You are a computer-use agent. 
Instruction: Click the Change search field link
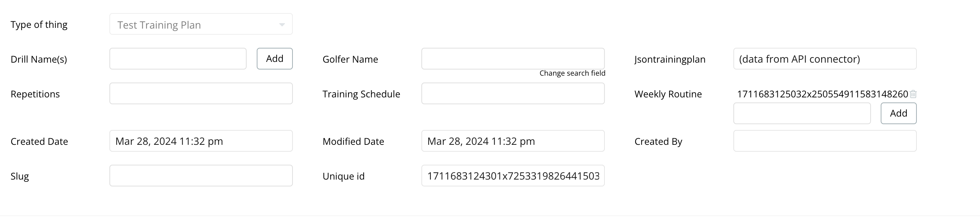pyautogui.click(x=572, y=73)
